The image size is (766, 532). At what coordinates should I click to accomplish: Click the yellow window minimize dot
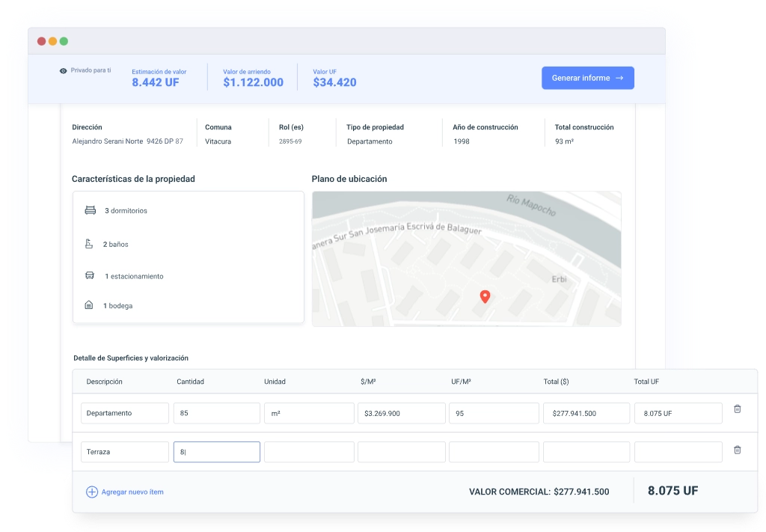[x=53, y=41]
